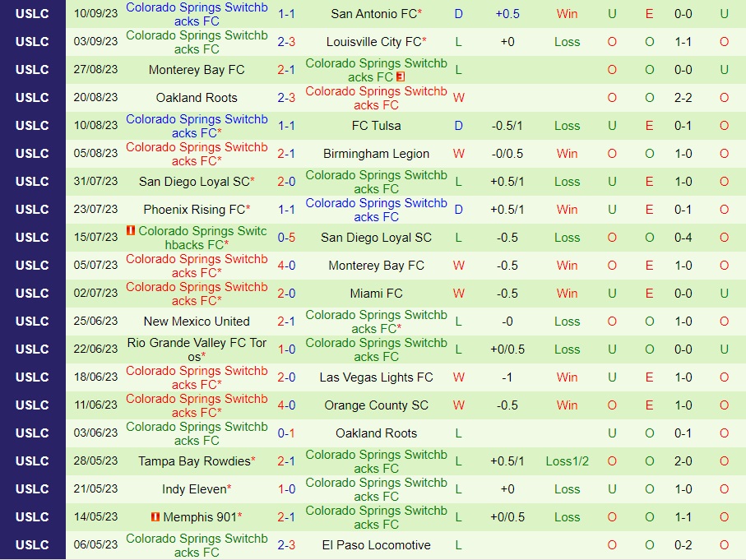Viewport: 746px width, 560px height.
Task: Open Oakland Roots link on 03/06/23
Action: [376, 433]
